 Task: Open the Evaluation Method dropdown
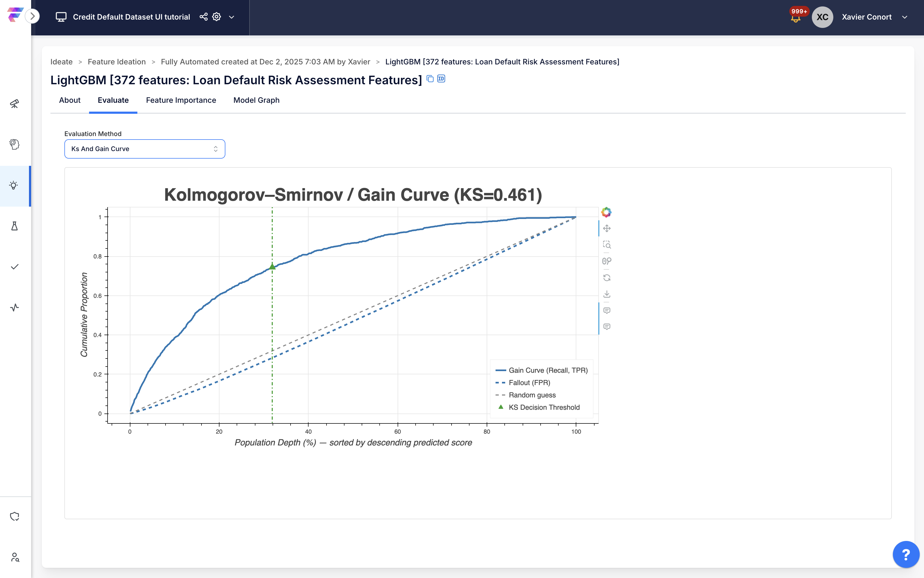click(144, 149)
